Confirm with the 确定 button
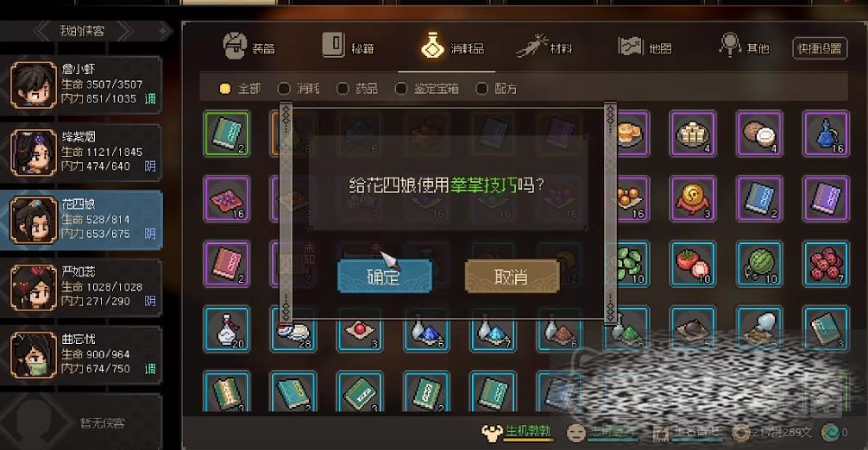 click(x=384, y=276)
